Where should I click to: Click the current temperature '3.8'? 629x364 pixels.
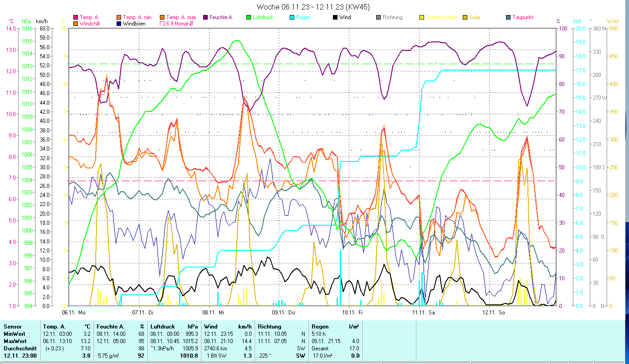[87, 356]
